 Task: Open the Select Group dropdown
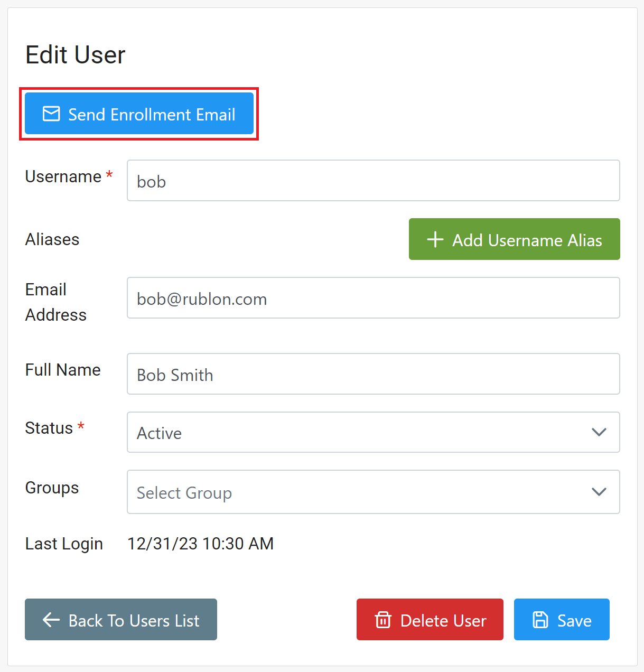point(359,492)
